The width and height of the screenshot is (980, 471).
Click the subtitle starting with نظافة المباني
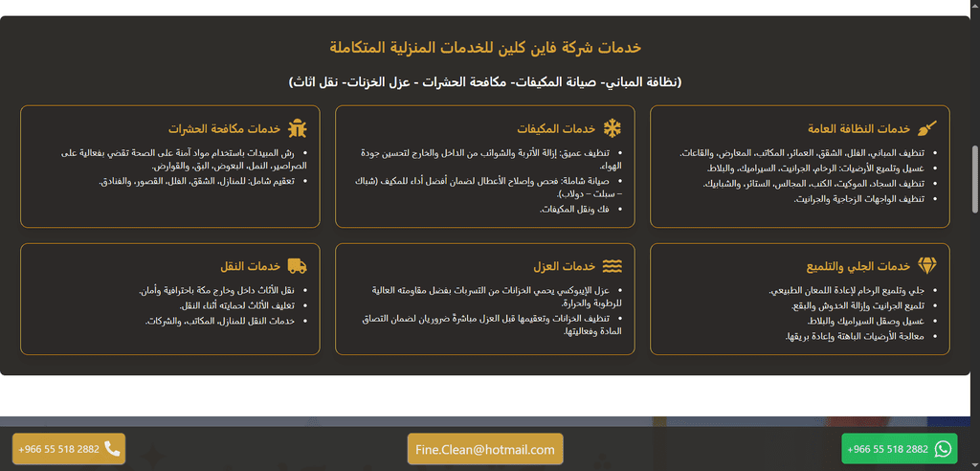point(485,82)
